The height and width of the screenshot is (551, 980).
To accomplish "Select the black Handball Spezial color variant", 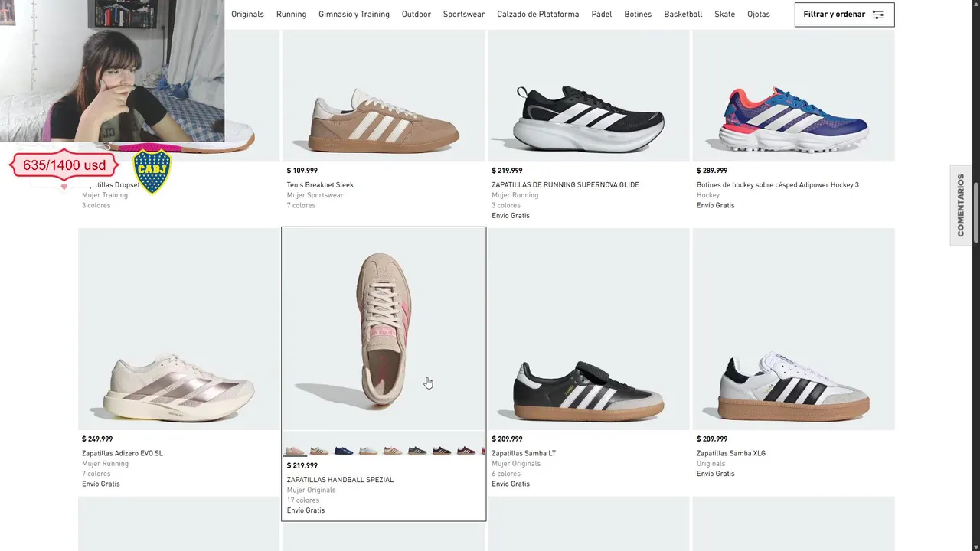I will pyautogui.click(x=442, y=451).
